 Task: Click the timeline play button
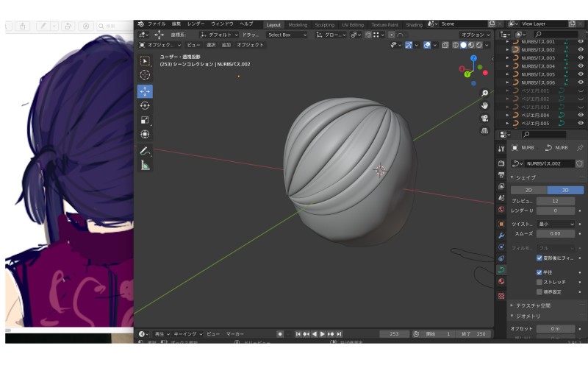click(322, 334)
